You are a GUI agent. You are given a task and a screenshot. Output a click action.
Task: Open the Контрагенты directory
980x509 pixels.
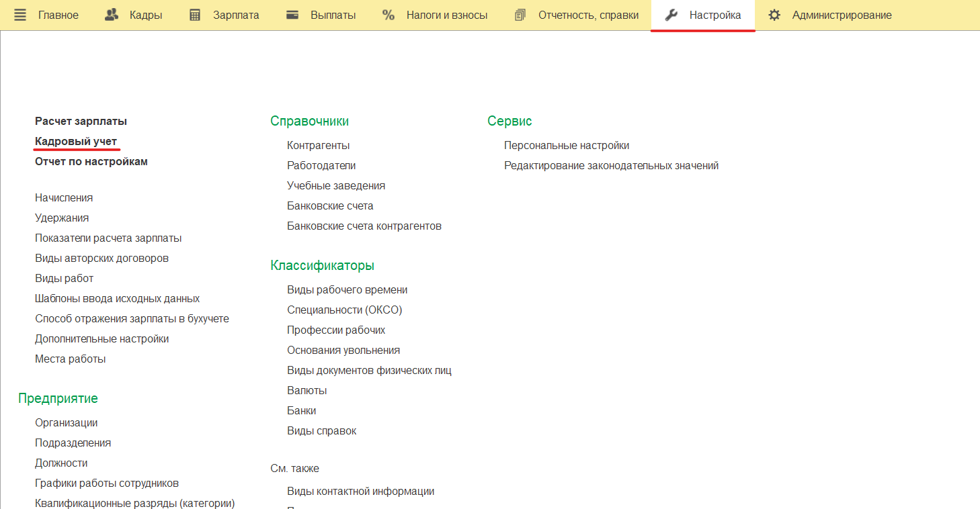coord(319,146)
